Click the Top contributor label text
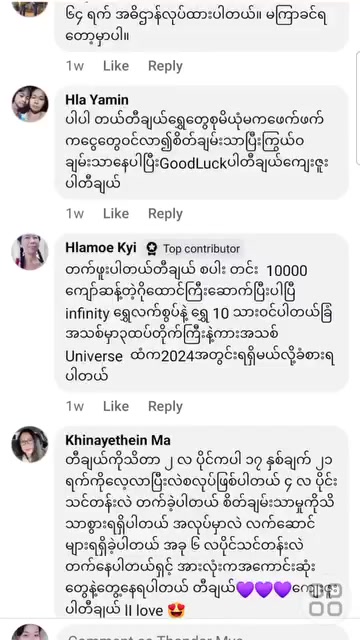 point(202,249)
